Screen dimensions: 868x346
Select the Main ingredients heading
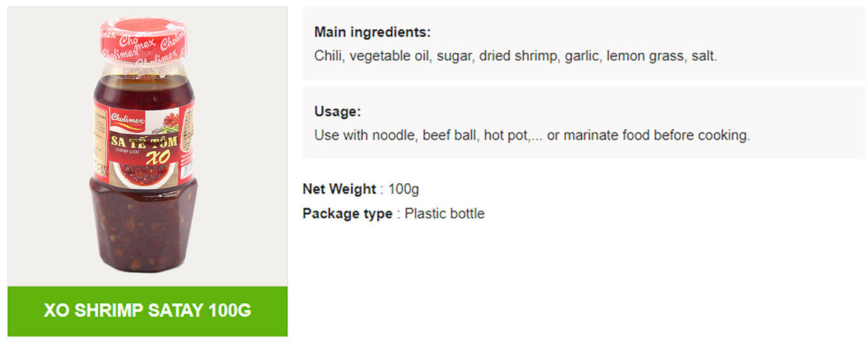373,33
